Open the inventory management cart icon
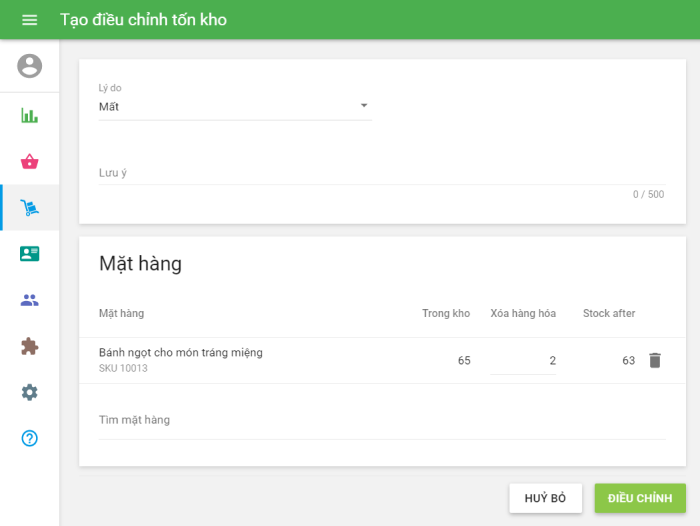 [29, 208]
